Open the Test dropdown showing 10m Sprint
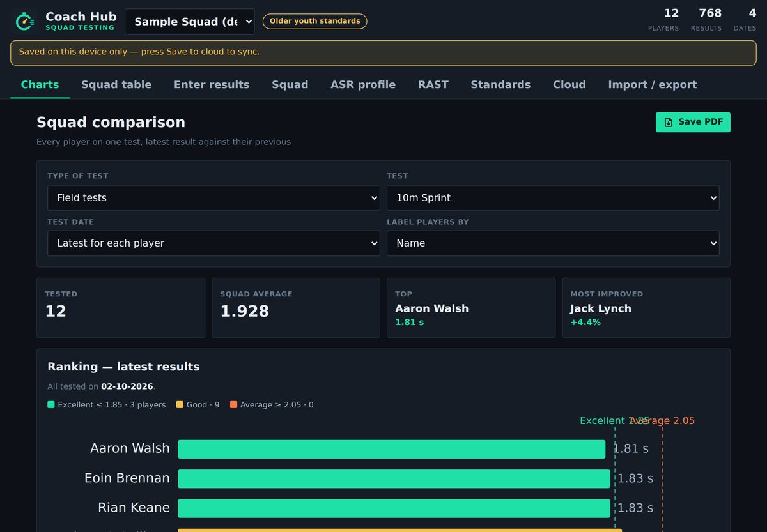The height and width of the screenshot is (532, 767). point(553,198)
